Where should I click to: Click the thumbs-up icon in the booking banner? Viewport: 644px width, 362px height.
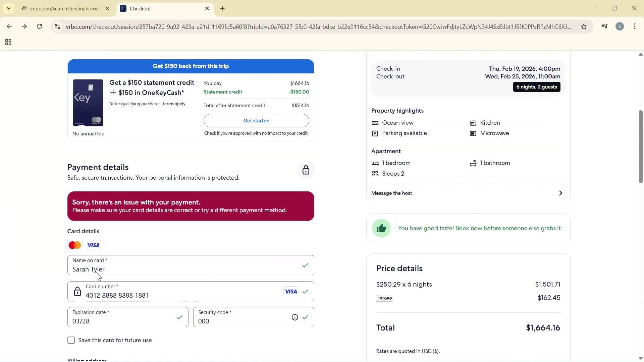pos(382,228)
